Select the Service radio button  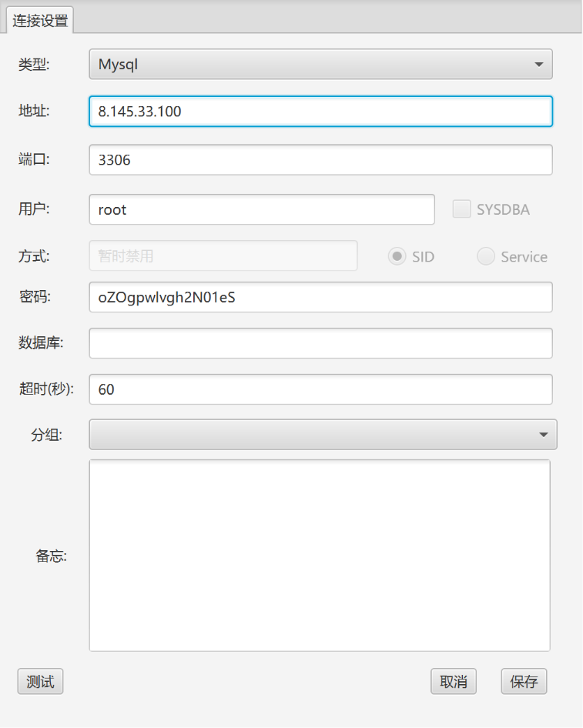(485, 256)
